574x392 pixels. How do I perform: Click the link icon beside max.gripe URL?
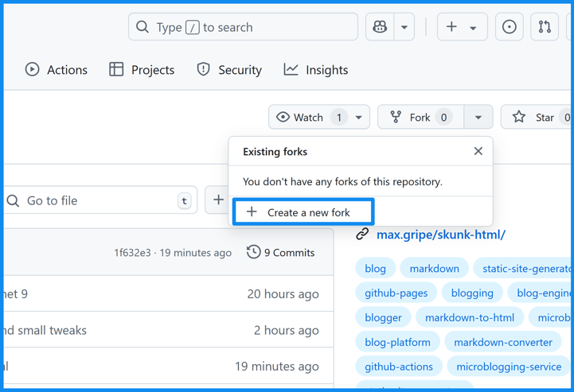click(362, 235)
